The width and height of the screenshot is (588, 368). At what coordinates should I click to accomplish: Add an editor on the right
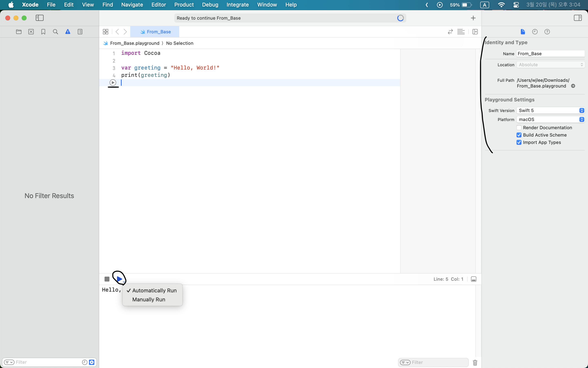click(x=475, y=32)
